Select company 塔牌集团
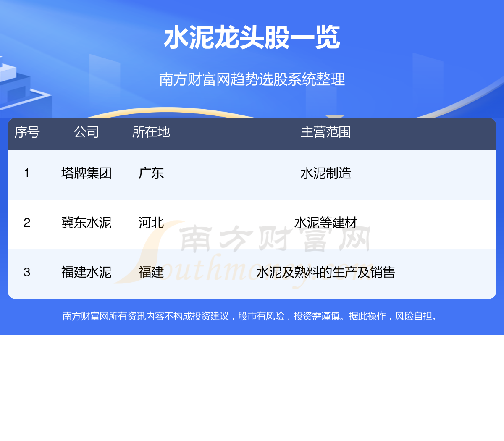The image size is (504, 441). [87, 173]
